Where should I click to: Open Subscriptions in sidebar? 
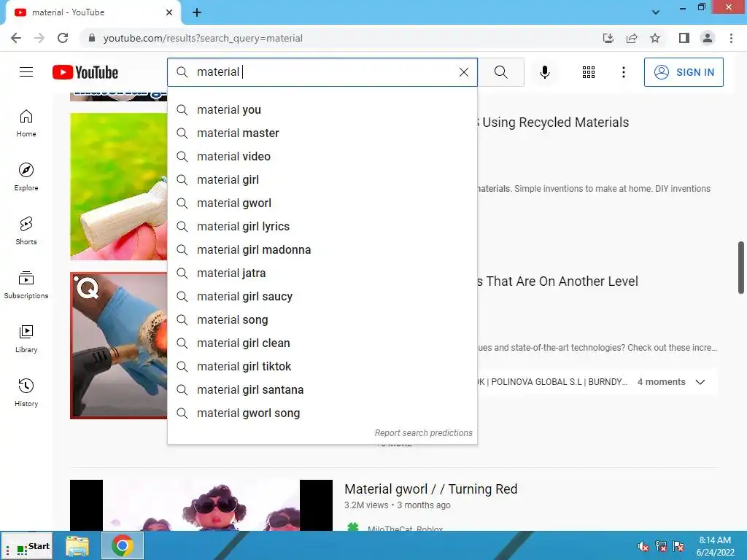click(x=26, y=285)
